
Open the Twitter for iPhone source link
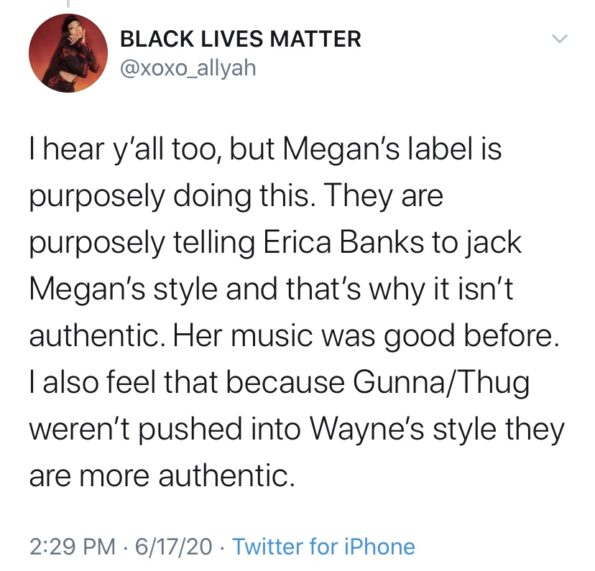[324, 547]
